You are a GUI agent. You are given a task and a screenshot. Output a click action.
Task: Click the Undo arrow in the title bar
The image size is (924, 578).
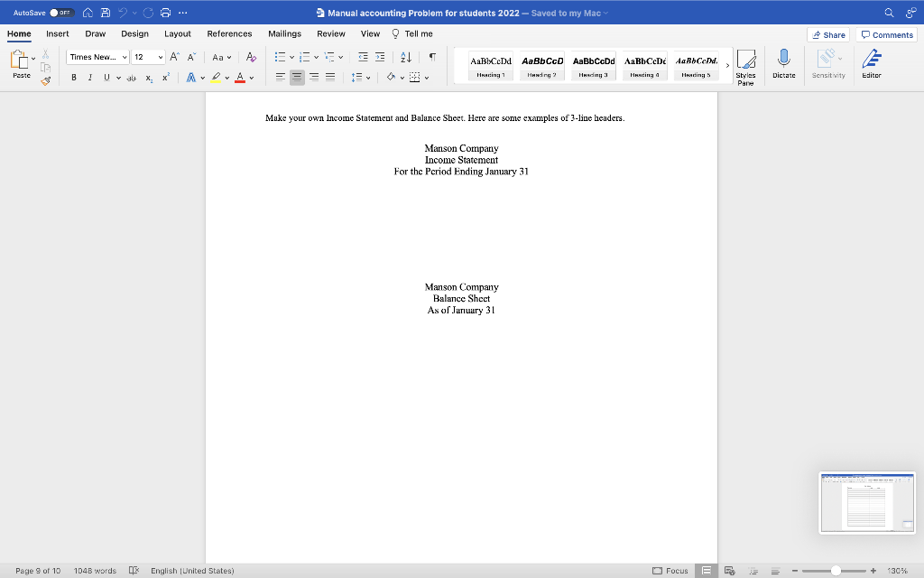coord(123,13)
